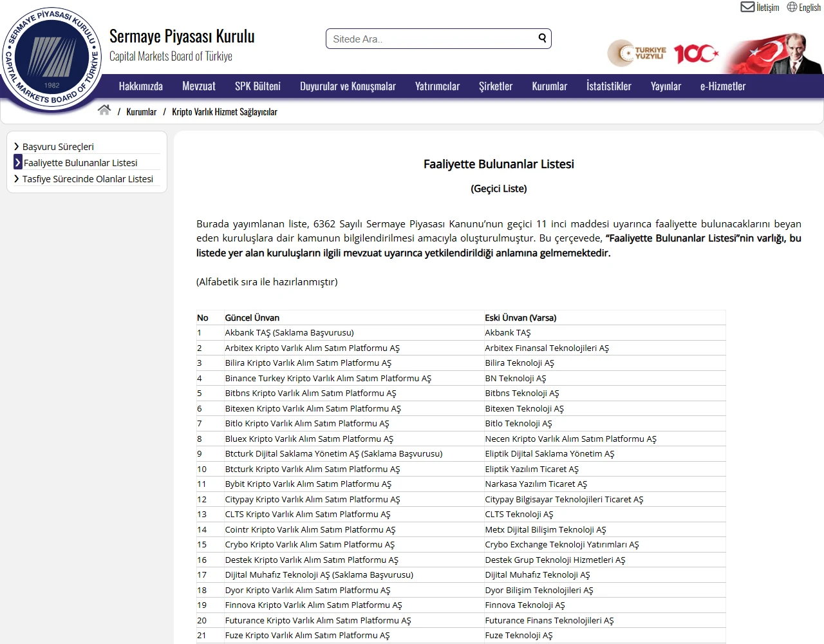Click Binance Turkey Kripto Varlık row name
The image size is (824, 644).
pyautogui.click(x=328, y=379)
